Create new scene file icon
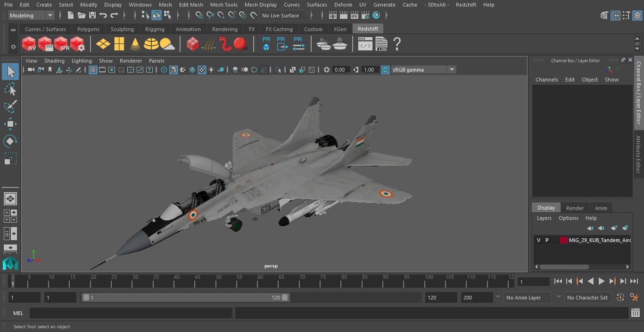The width and height of the screenshot is (644, 332). [71, 16]
